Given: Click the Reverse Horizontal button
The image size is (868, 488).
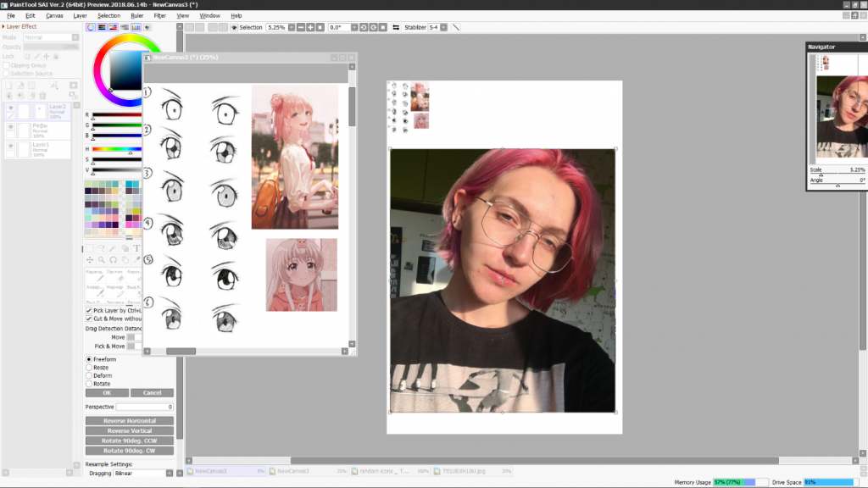Looking at the screenshot, I should click(x=130, y=420).
